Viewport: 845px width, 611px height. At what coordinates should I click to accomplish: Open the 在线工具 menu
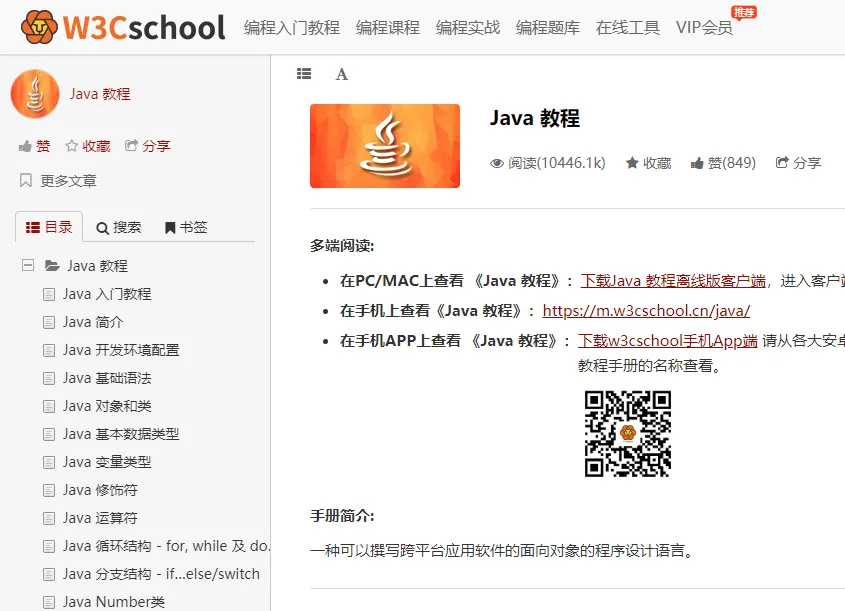tap(628, 27)
